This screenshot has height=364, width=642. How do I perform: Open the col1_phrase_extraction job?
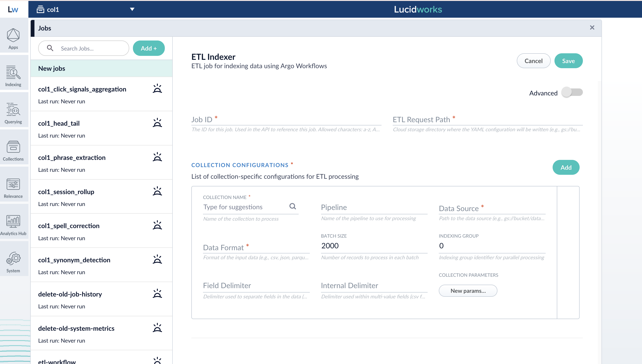click(101, 163)
